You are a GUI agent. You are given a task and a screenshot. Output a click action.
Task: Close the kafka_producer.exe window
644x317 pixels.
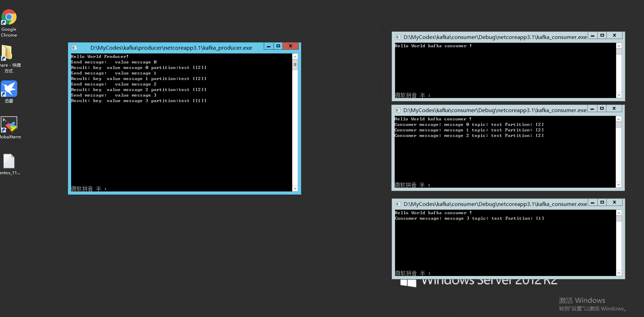point(291,46)
